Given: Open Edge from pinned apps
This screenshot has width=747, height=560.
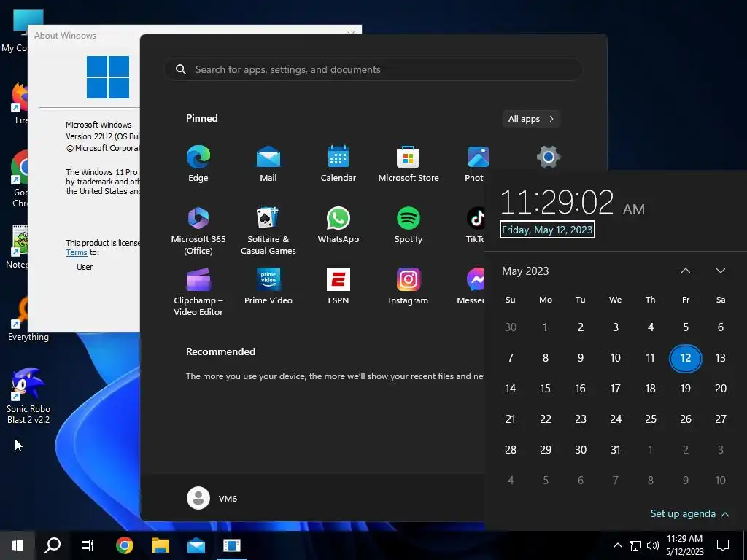Looking at the screenshot, I should [x=198, y=164].
